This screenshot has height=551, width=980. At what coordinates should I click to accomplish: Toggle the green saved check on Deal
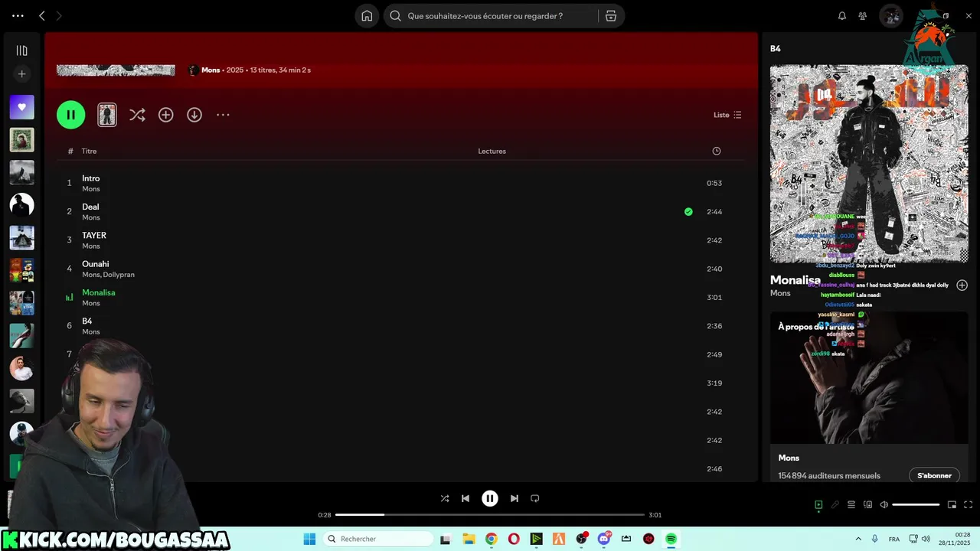(688, 212)
